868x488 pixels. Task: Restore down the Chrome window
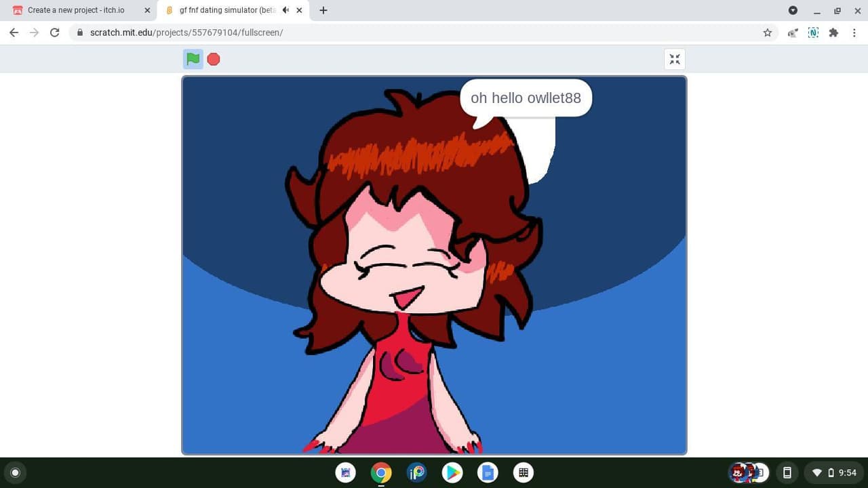click(x=837, y=10)
